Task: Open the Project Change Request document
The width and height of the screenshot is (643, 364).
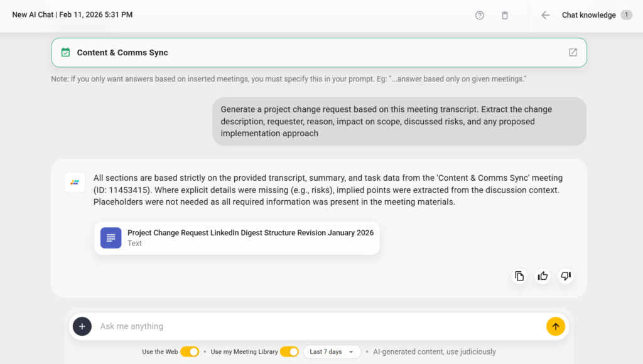Action: 237,238
